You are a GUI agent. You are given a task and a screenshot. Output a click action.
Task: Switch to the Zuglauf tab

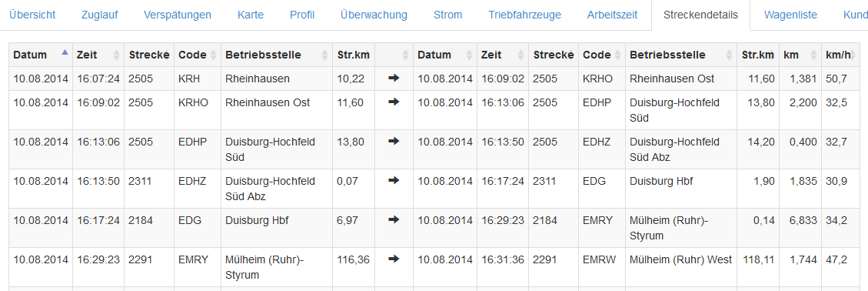coord(99,15)
